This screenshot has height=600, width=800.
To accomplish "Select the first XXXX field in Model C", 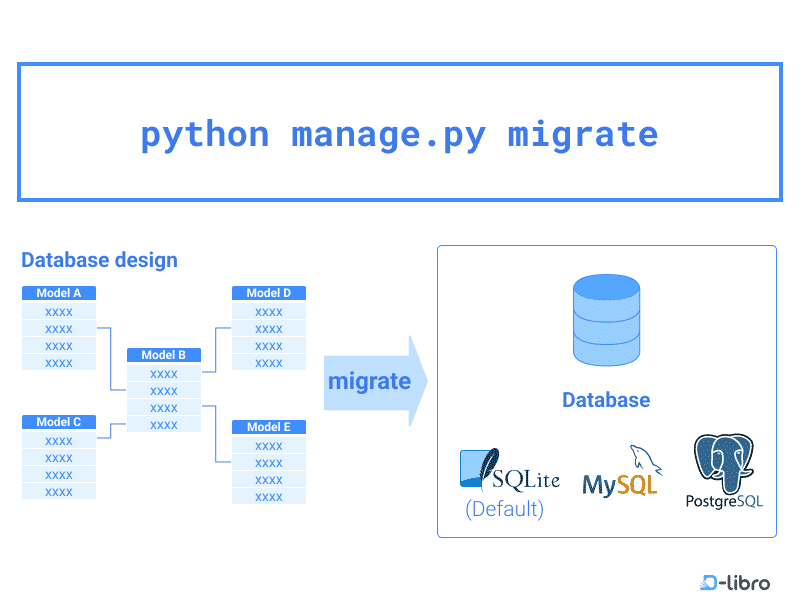I will coord(58,440).
